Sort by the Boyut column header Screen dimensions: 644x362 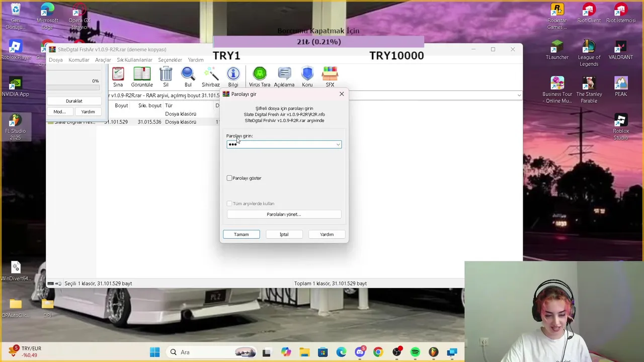coord(121,106)
